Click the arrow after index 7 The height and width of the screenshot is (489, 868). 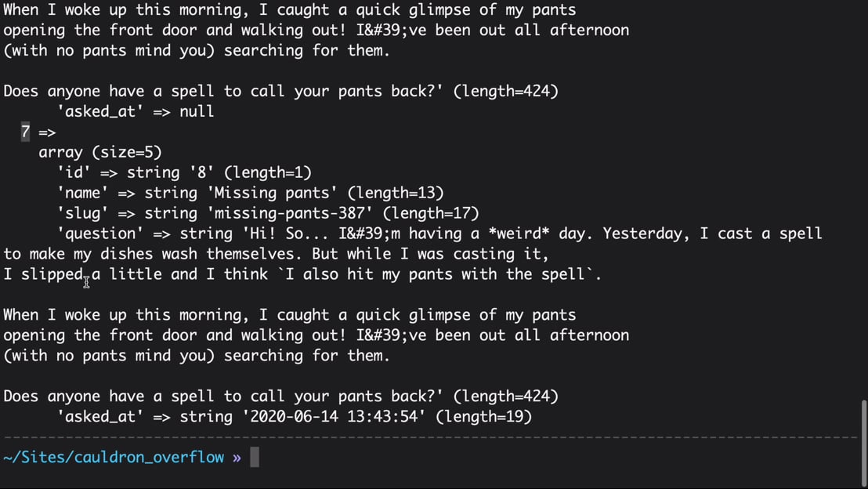pos(47,133)
